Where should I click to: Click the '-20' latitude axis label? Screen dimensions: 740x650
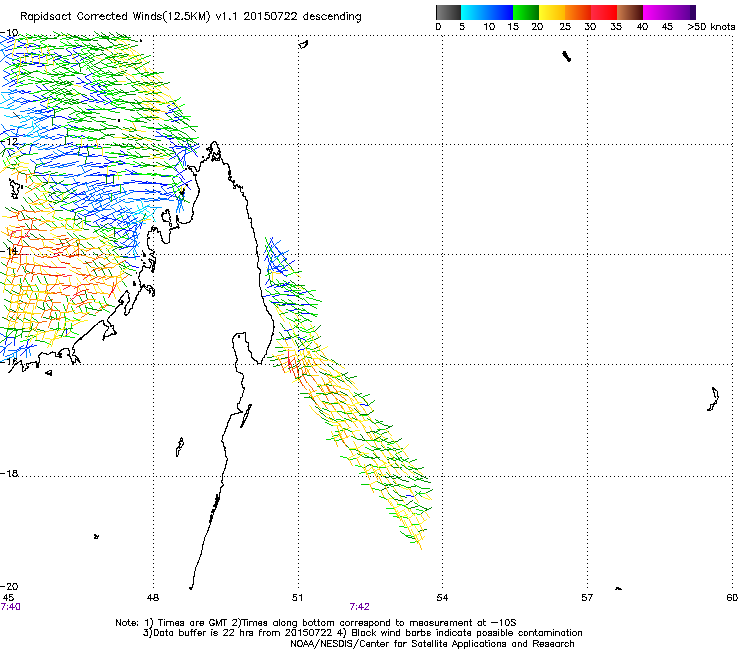(9, 587)
